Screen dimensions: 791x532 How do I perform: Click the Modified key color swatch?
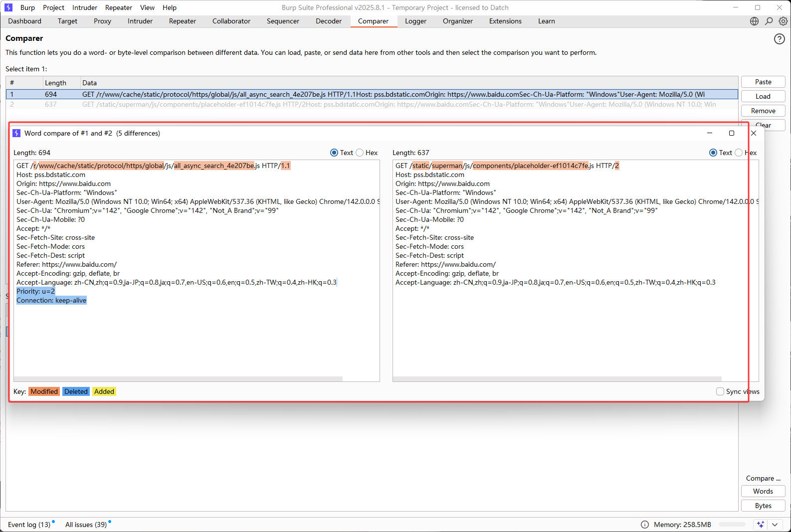point(44,391)
